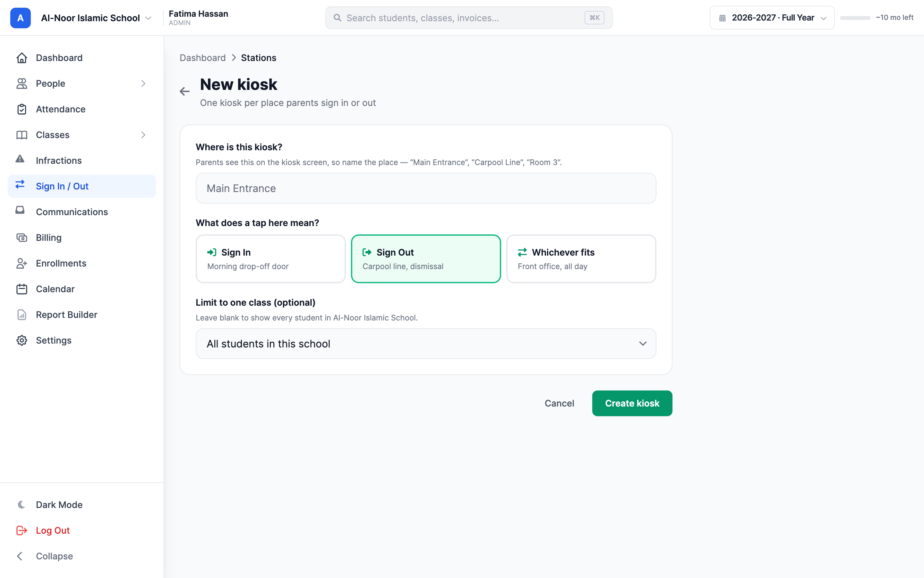924x578 pixels.
Task: Click the Settings gear icon
Action: (22, 340)
